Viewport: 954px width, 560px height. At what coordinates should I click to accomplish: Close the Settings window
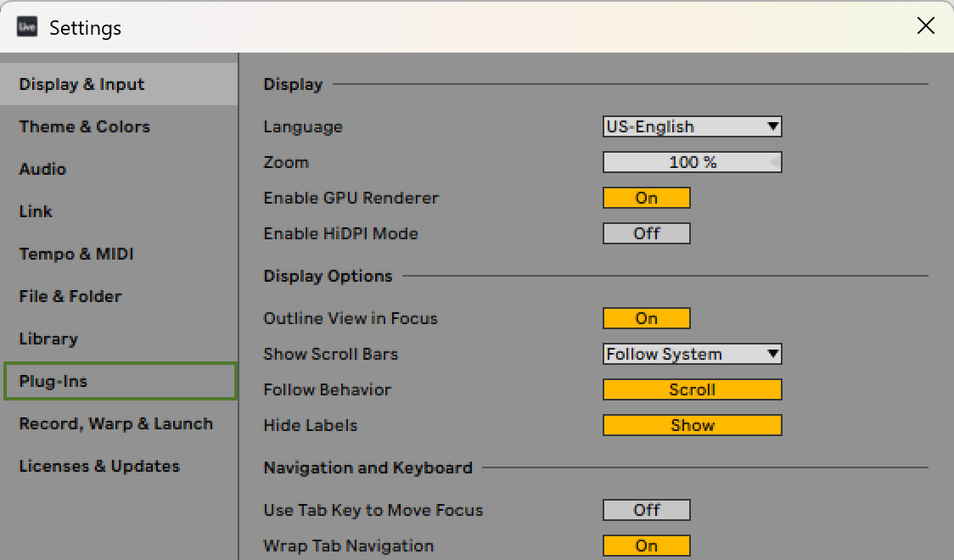pyautogui.click(x=925, y=25)
